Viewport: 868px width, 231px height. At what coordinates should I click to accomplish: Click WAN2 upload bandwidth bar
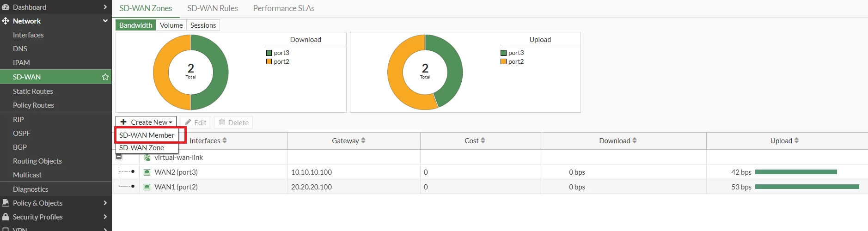796,172
